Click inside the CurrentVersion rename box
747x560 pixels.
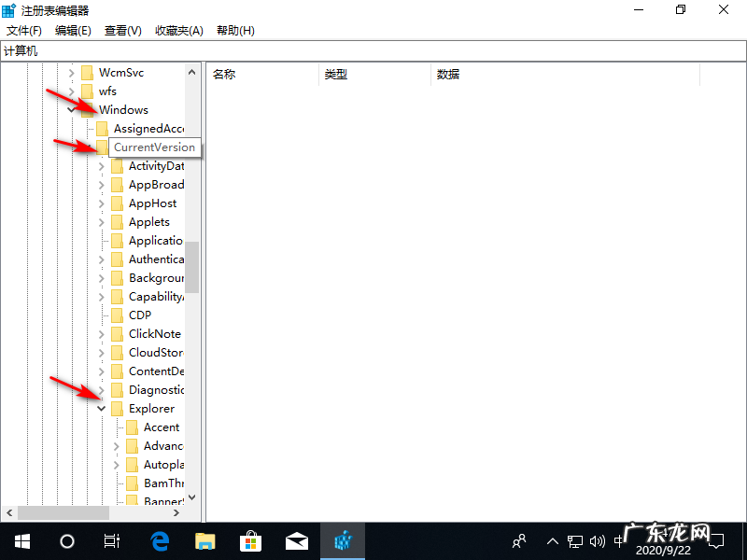click(154, 147)
